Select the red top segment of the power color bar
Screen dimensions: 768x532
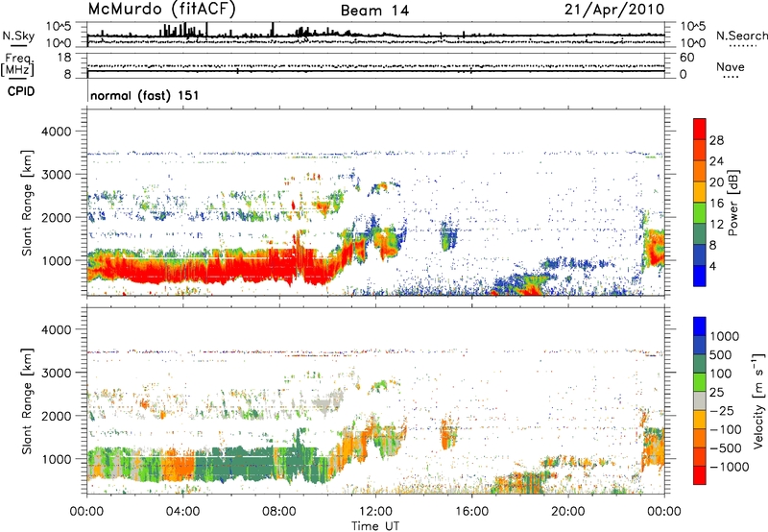[700, 129]
